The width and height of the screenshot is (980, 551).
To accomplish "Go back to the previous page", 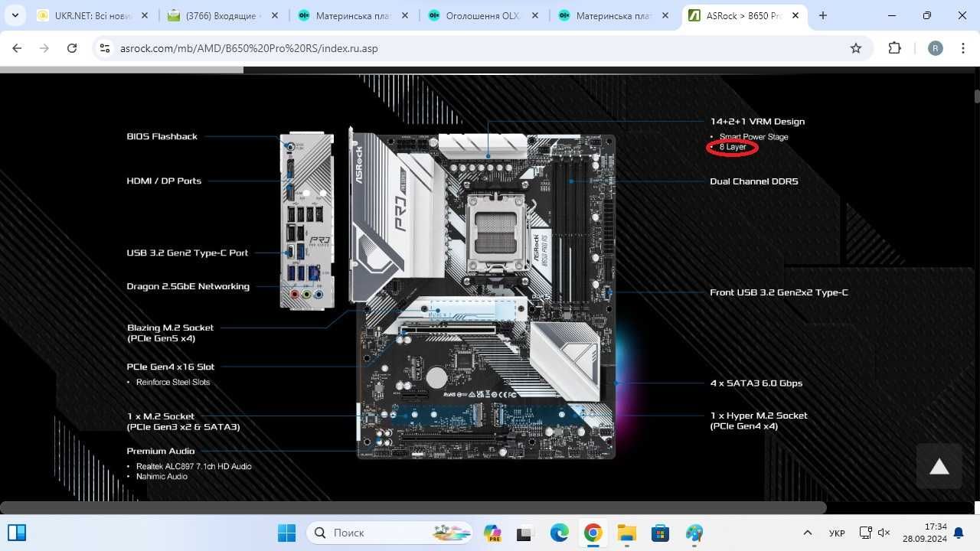I will click(x=17, y=48).
